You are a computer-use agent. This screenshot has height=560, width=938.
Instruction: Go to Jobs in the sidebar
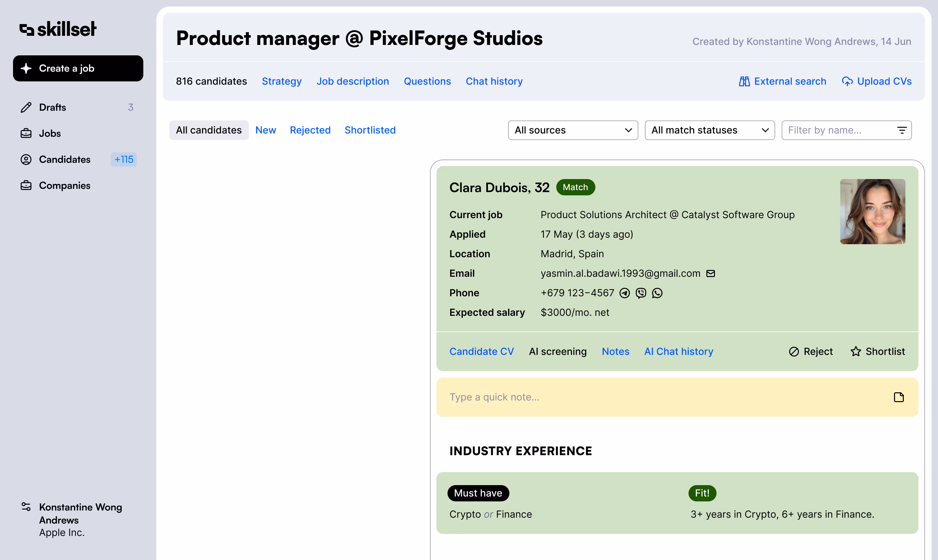pos(78,133)
